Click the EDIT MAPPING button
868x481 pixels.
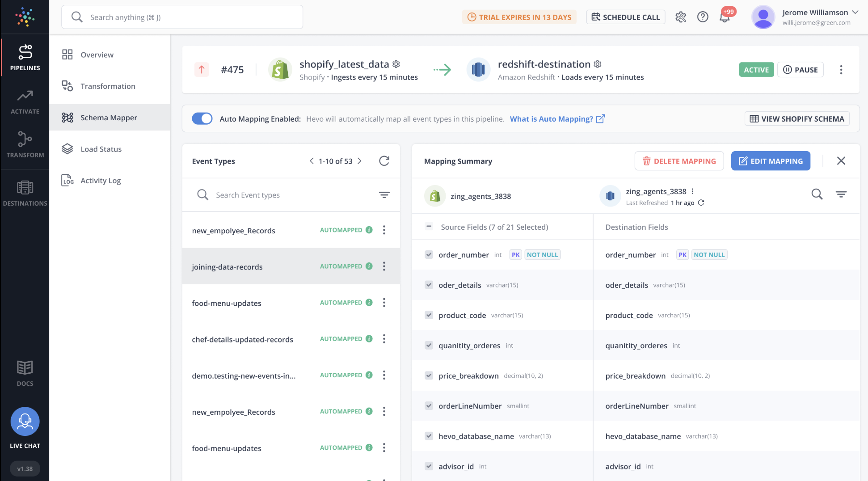[771, 160]
